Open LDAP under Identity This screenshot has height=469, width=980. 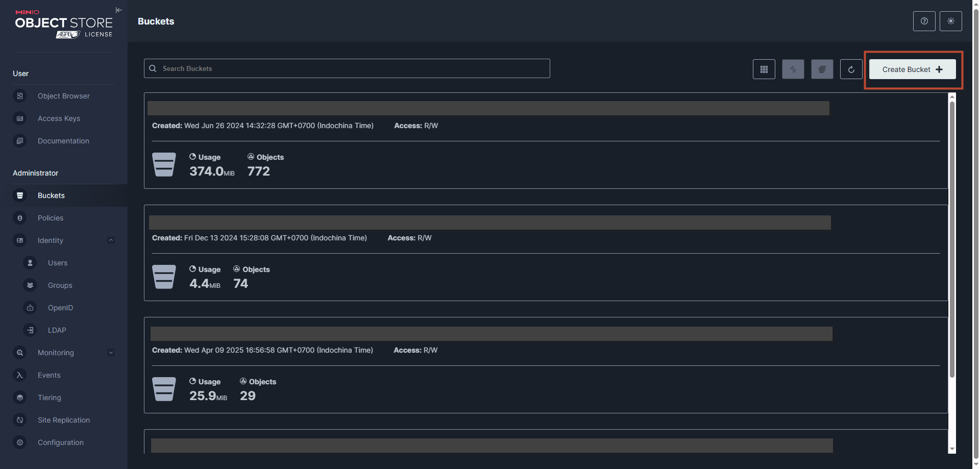pyautogui.click(x=57, y=330)
